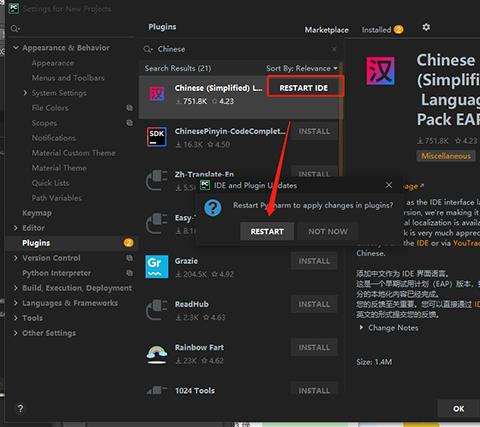Open Material Custom Theme settings
480x427 pixels.
(74, 153)
